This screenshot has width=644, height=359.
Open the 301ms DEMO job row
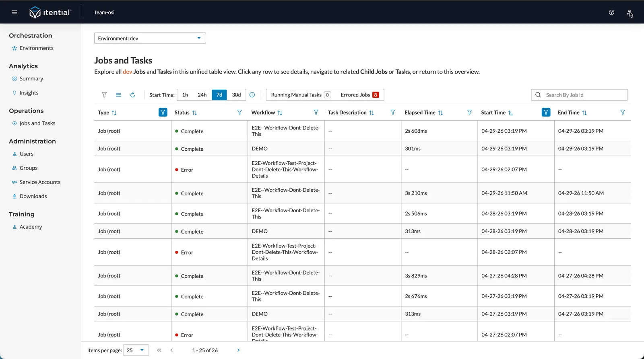point(362,149)
